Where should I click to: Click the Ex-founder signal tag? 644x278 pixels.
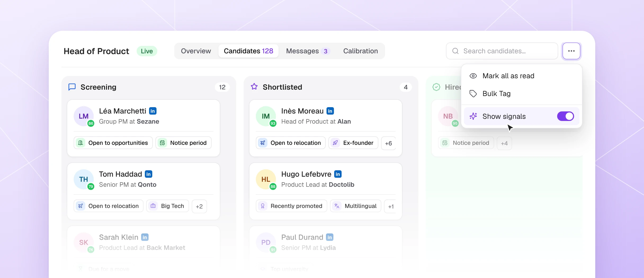(353, 143)
